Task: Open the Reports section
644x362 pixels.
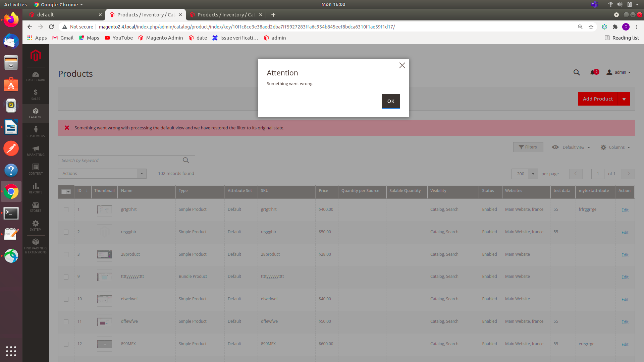Action: (x=36, y=188)
